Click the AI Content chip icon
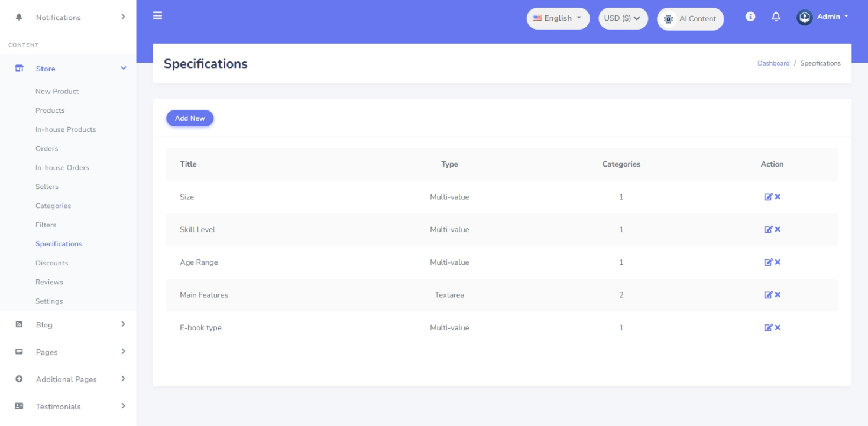Screen dimensions: 868x426 [x=668, y=19]
